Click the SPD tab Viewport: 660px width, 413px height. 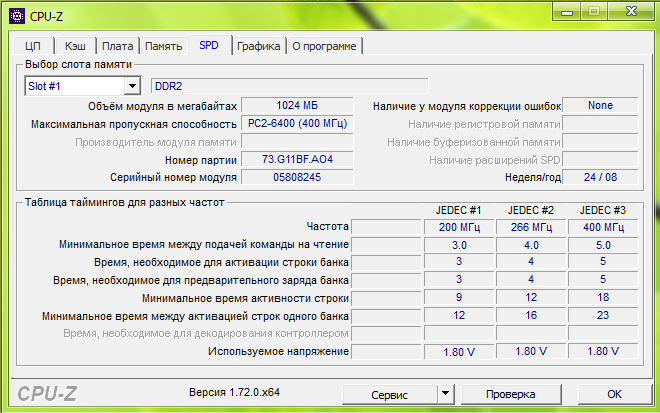click(x=209, y=45)
